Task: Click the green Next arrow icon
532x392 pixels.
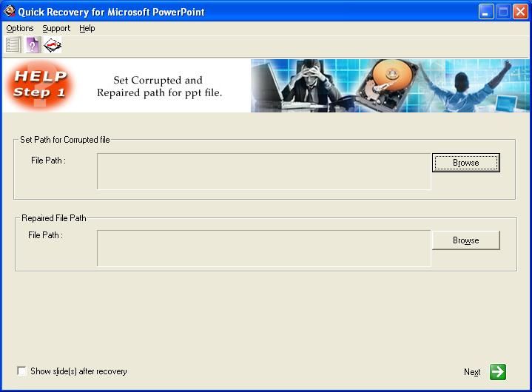Action: click(x=498, y=372)
